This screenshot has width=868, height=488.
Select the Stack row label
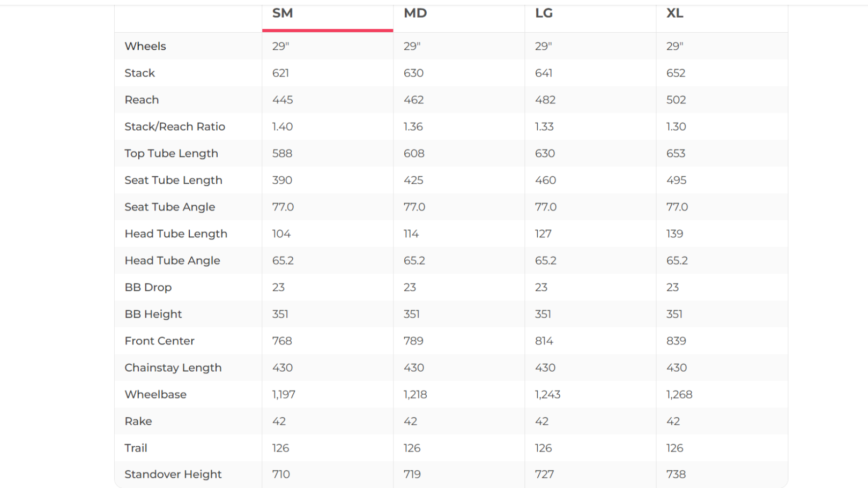coord(139,73)
